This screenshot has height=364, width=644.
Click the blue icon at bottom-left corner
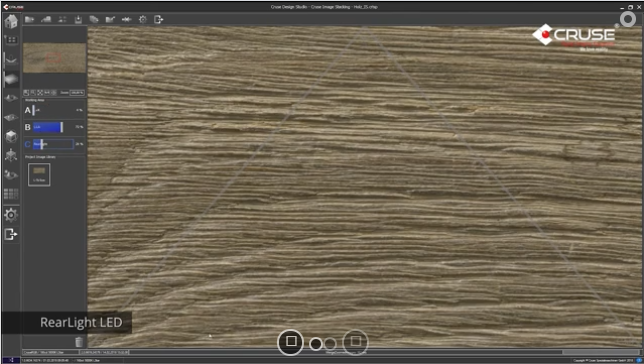point(11,360)
